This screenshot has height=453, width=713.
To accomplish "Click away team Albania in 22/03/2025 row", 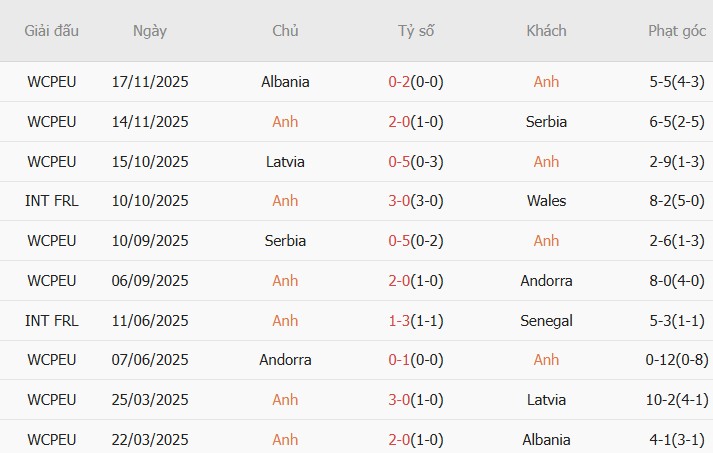I will (546, 440).
